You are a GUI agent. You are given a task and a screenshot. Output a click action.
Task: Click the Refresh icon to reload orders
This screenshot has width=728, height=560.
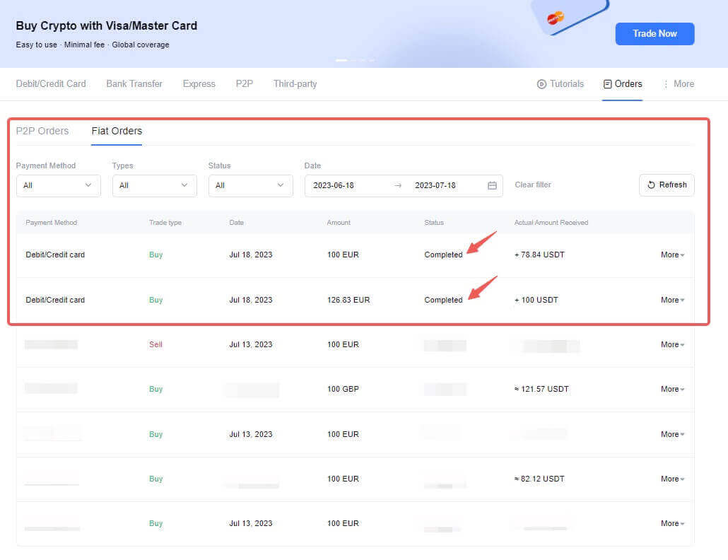click(652, 185)
